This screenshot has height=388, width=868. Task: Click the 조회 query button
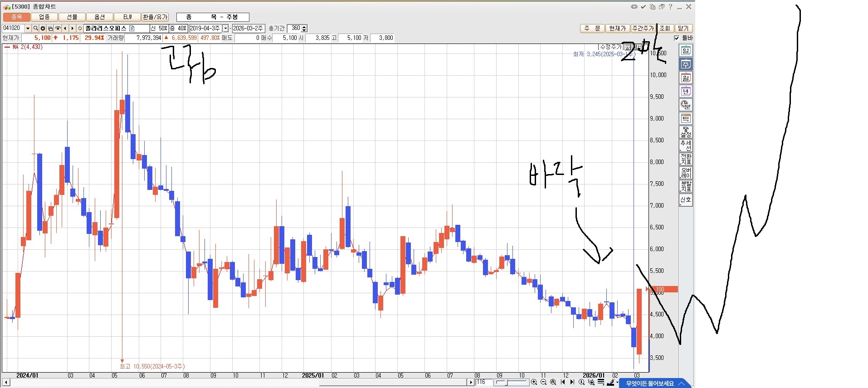click(x=664, y=28)
